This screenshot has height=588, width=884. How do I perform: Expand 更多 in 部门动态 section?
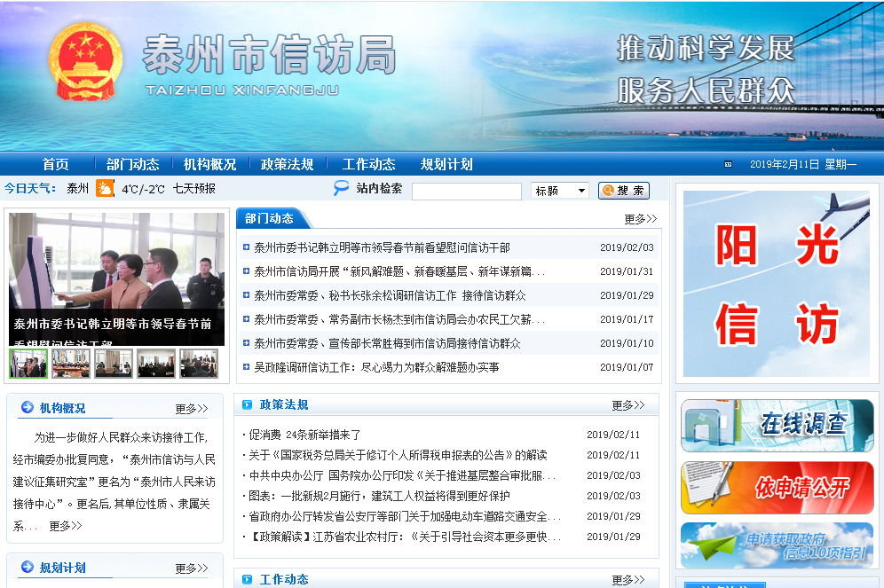coord(640,219)
